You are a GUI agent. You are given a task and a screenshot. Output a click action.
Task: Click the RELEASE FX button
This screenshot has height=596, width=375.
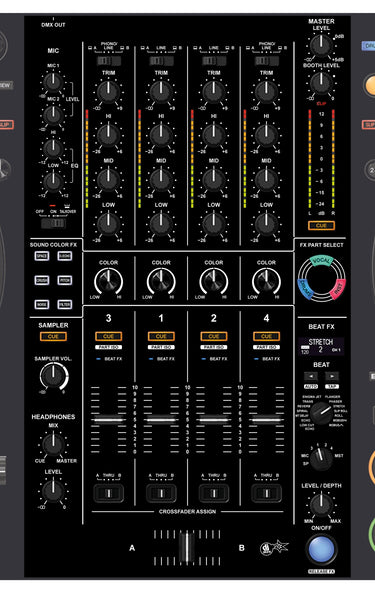321,571
